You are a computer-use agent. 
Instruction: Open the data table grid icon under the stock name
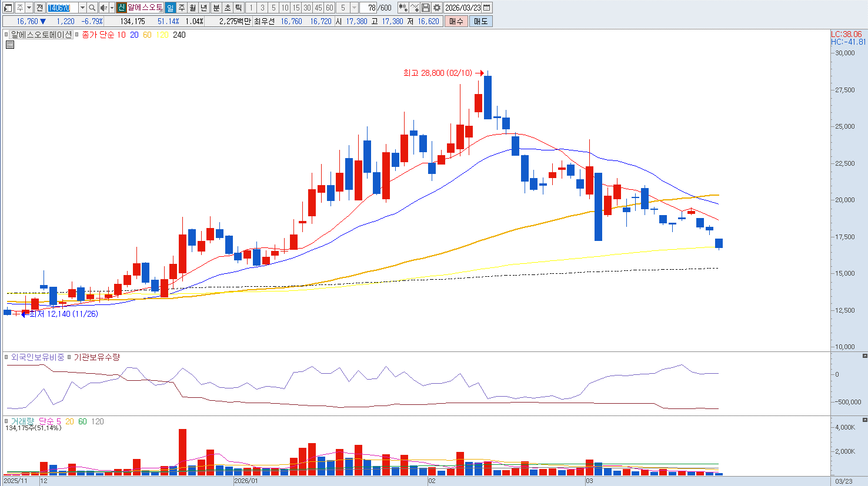pyautogui.click(x=10, y=45)
